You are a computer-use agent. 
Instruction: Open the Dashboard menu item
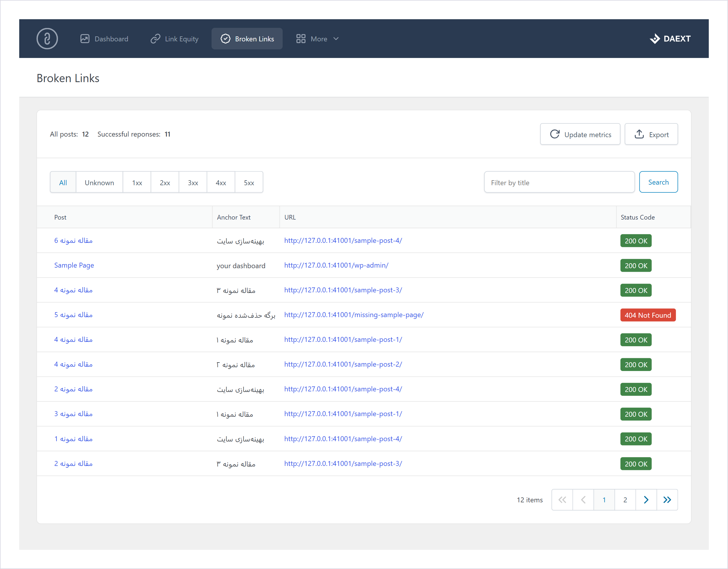click(x=104, y=39)
